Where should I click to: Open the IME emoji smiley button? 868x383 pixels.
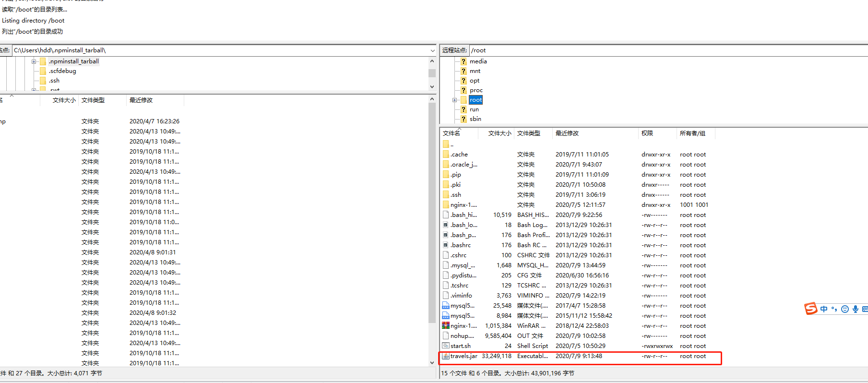click(x=845, y=309)
